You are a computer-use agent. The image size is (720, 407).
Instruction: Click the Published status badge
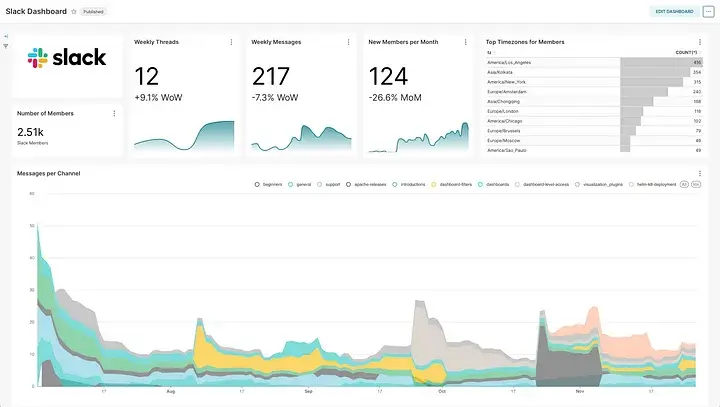(93, 11)
